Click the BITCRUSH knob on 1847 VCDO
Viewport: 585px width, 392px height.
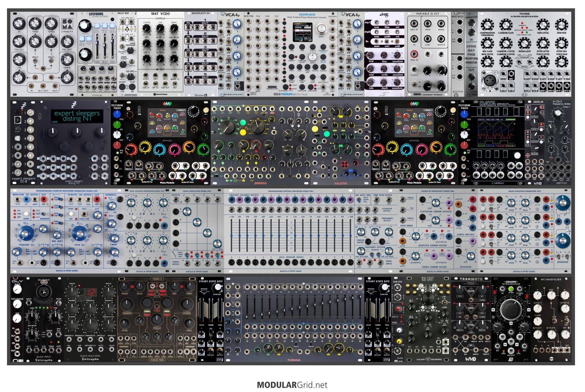(x=161, y=58)
